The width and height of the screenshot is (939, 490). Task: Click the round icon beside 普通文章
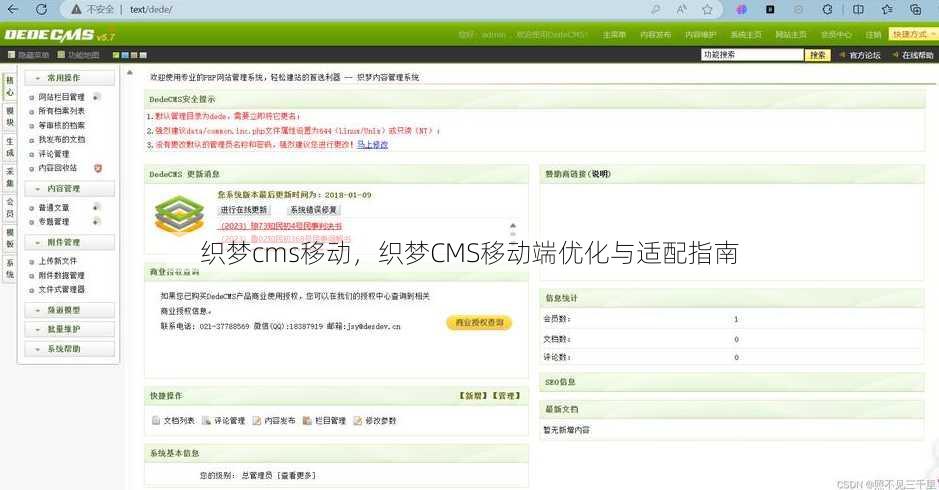[96, 207]
